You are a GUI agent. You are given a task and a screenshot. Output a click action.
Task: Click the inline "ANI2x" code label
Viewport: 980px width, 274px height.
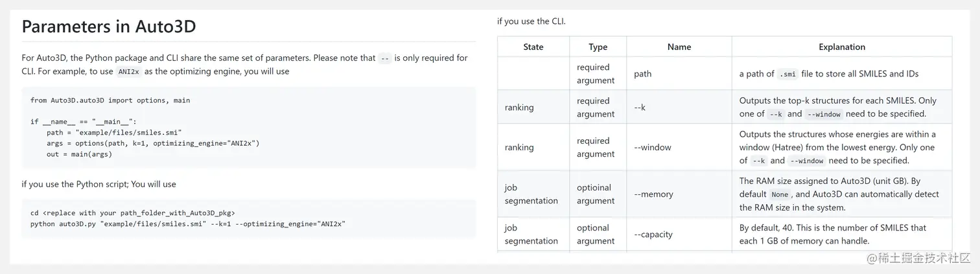tap(129, 72)
